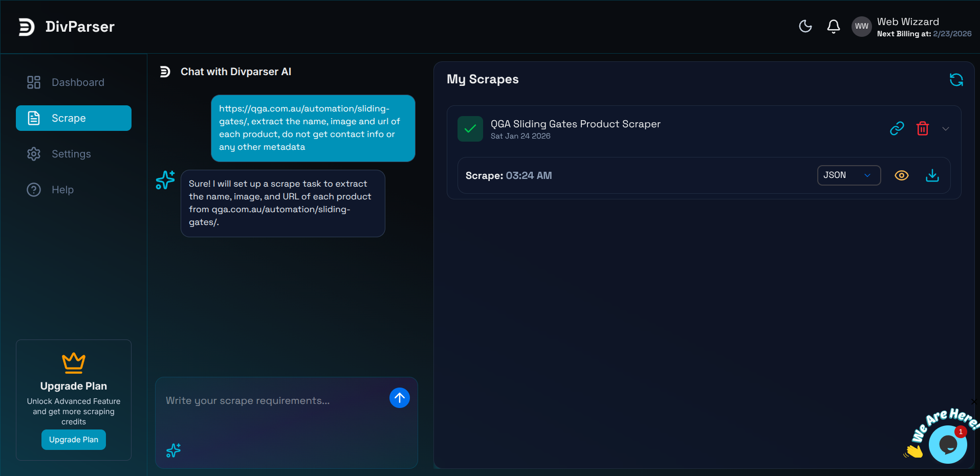Delete the QGA Sliding Gates scrape
Screen dimensions: 980x476
[x=922, y=128]
